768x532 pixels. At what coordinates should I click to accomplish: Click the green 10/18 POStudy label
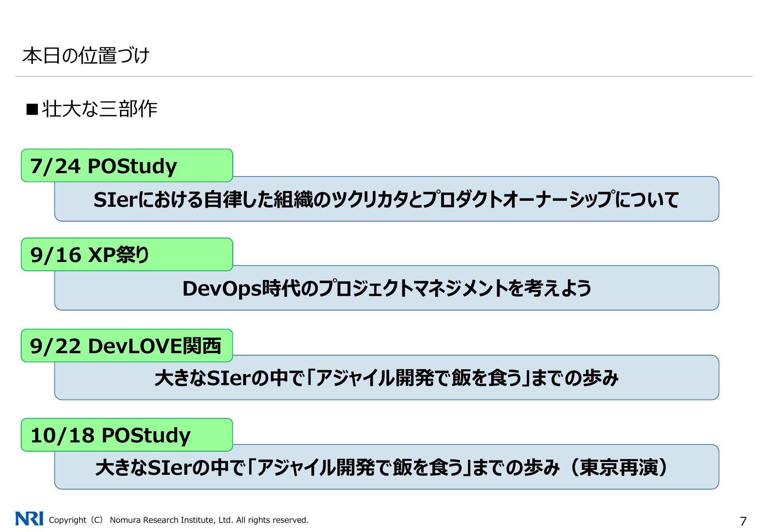pyautogui.click(x=127, y=435)
